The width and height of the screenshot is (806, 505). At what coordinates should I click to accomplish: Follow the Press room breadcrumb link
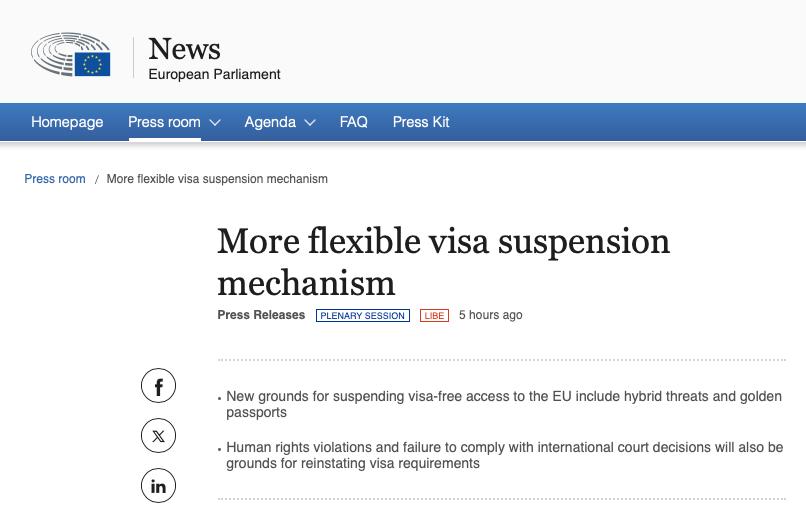(x=55, y=179)
